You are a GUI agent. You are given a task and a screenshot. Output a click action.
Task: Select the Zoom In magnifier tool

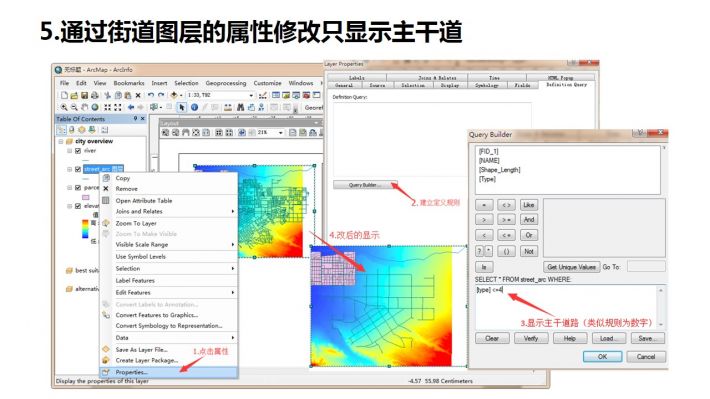64,107
